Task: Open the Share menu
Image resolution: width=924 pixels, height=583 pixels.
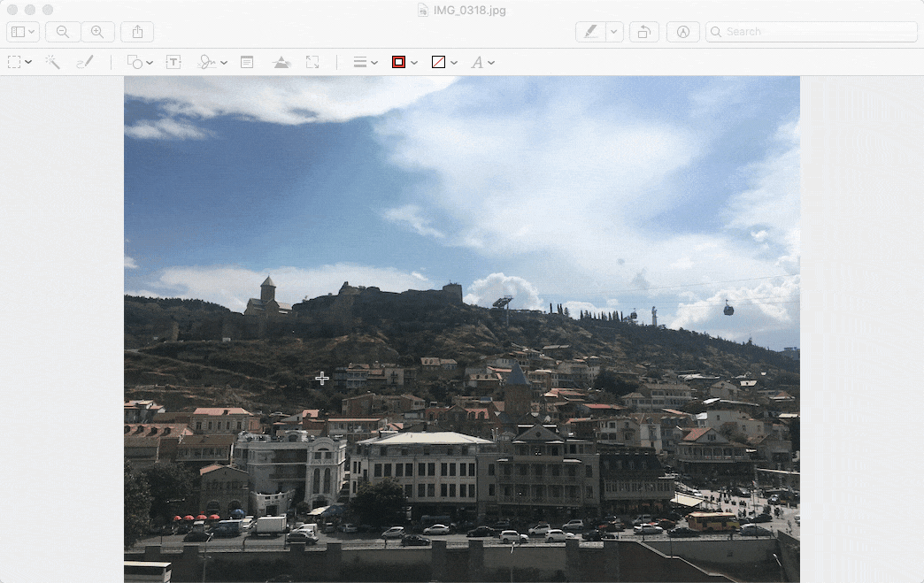Action: click(137, 32)
